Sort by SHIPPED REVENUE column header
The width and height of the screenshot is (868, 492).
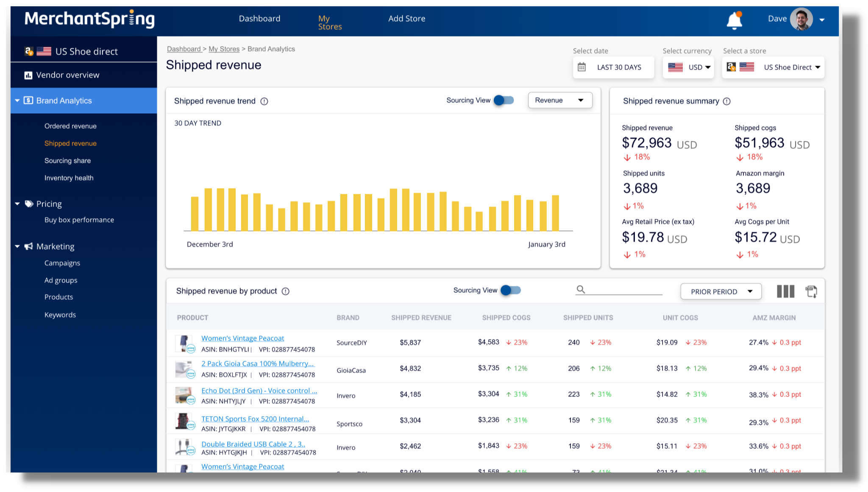point(421,318)
